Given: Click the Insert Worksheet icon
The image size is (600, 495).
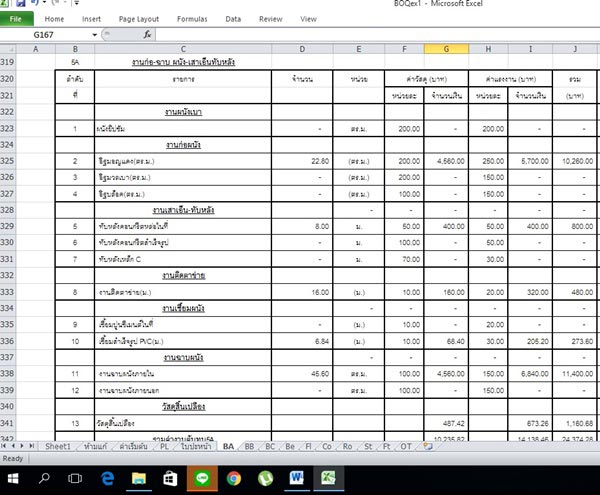Looking at the screenshot, I should click(x=428, y=446).
